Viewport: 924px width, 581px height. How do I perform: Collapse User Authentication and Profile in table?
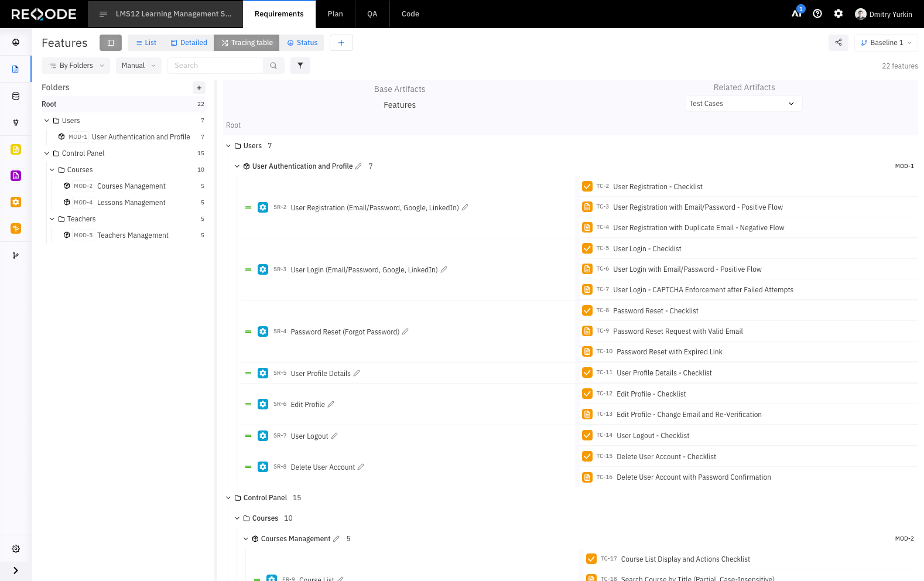[237, 166]
